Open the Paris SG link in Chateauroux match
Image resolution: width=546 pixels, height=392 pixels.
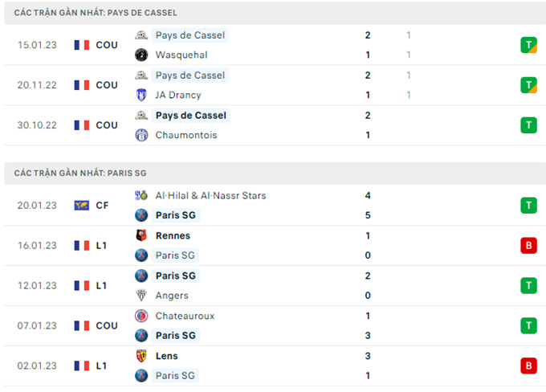pyautogui.click(x=176, y=336)
